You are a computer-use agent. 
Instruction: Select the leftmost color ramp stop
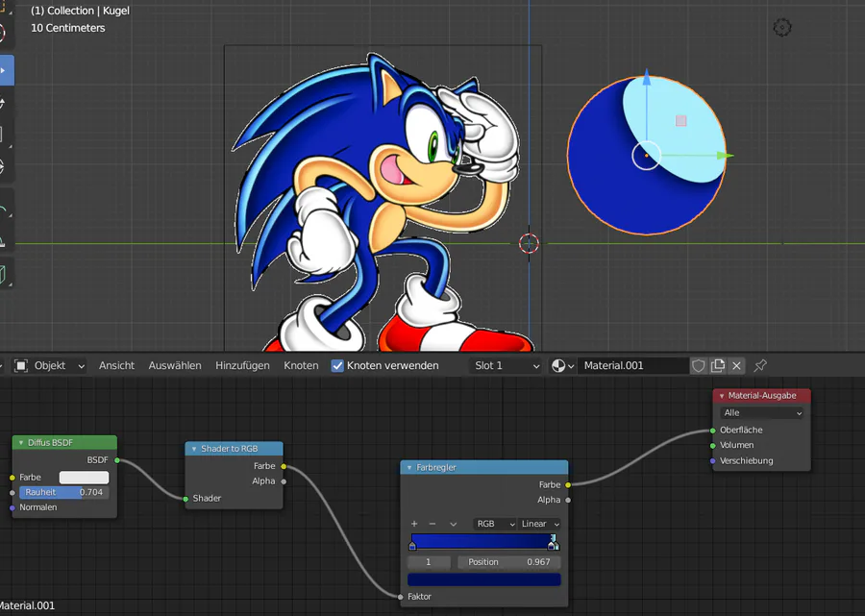pyautogui.click(x=412, y=546)
